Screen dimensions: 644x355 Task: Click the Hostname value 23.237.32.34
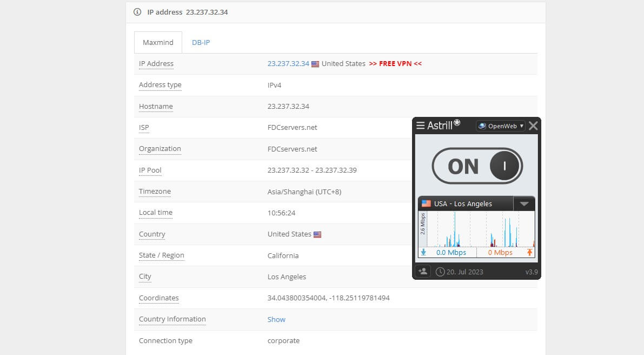[x=288, y=107]
